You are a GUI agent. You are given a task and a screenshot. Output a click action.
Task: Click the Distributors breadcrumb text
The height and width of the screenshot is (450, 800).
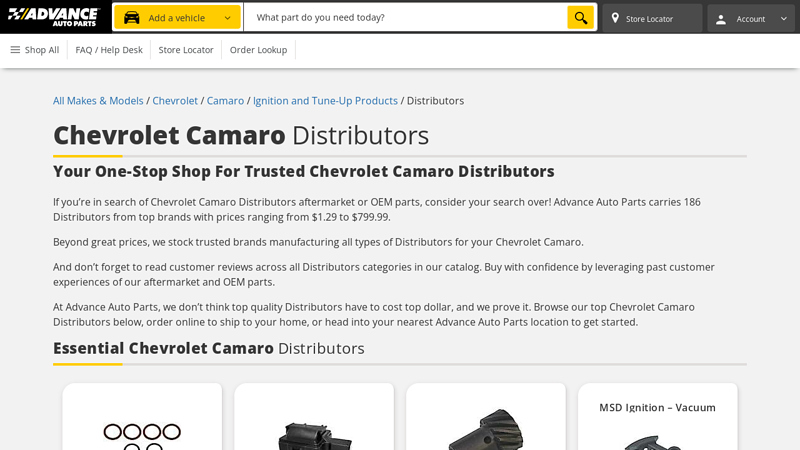click(435, 101)
